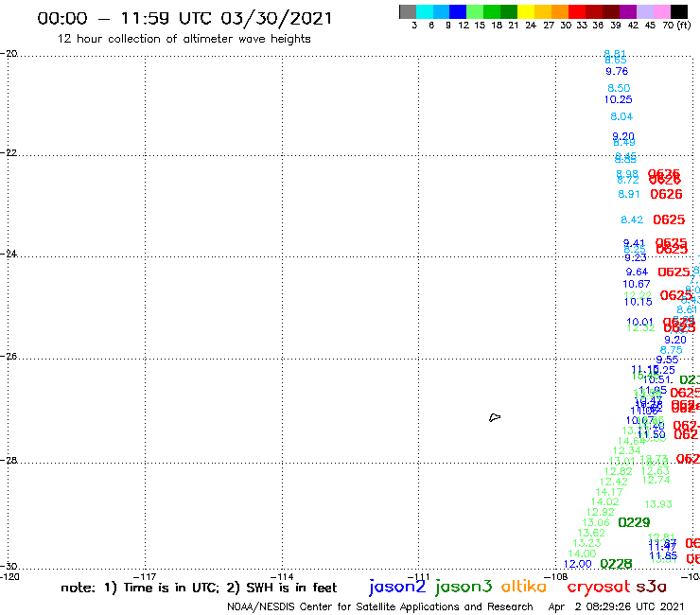Click the '00:00 – 11:59 UTC 03/30/2021' title
Screen dimensions: 700x615
184,18
